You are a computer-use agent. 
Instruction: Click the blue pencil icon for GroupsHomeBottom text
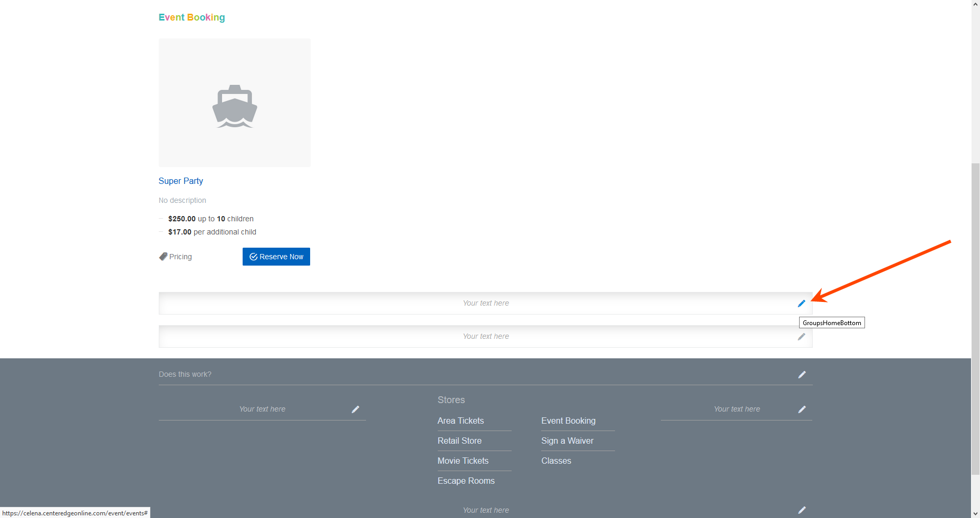tap(802, 304)
